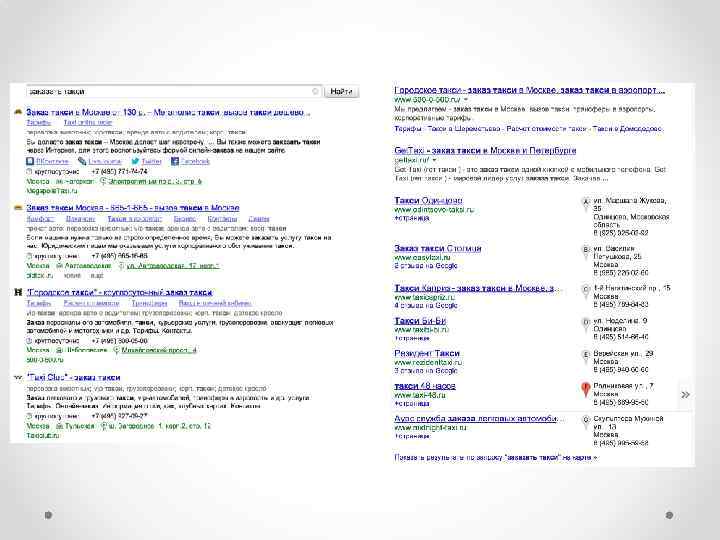Open '4 отзыва на Google' under Такси Каприз

click(426, 305)
